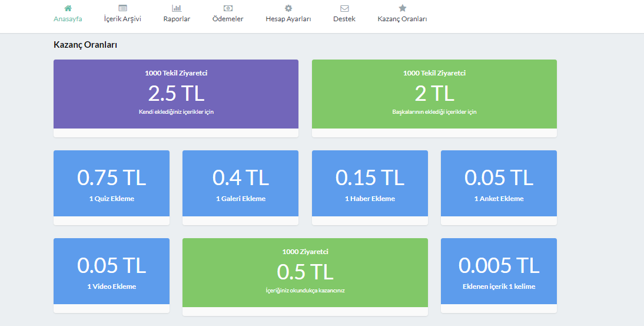Go to the İçerik Arşivi menu label

(x=122, y=19)
